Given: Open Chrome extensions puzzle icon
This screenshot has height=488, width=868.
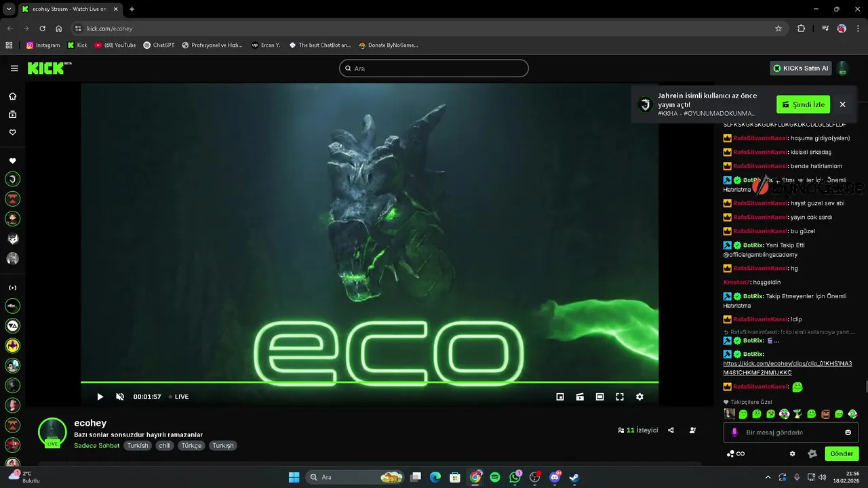Looking at the screenshot, I should (802, 28).
